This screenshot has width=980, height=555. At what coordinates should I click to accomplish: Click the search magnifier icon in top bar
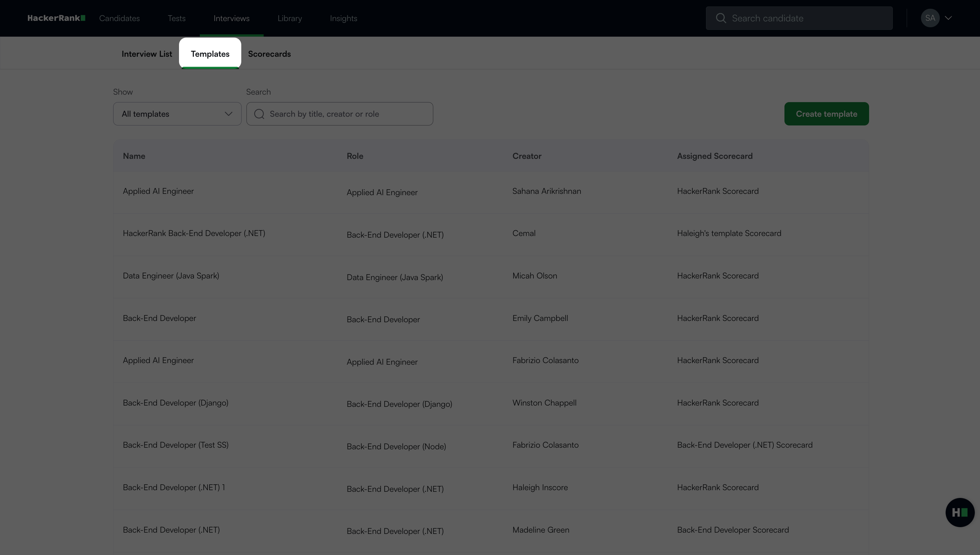(x=720, y=18)
